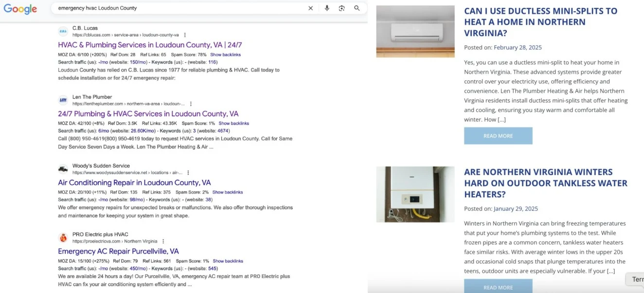Clear the search query with the X icon

click(310, 8)
